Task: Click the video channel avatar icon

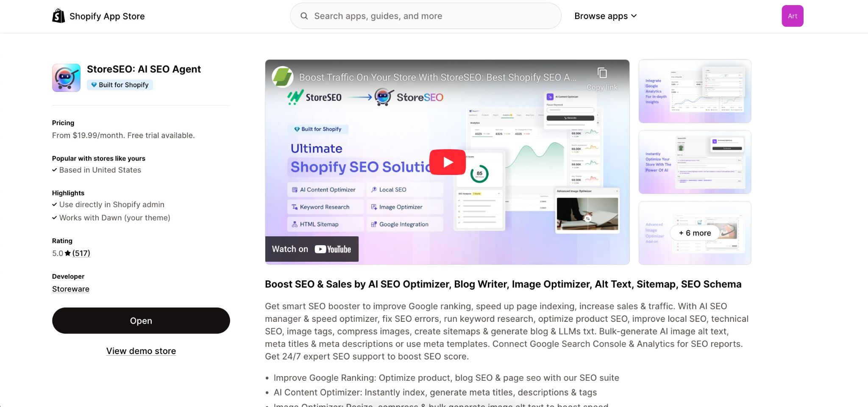Action: (x=283, y=77)
